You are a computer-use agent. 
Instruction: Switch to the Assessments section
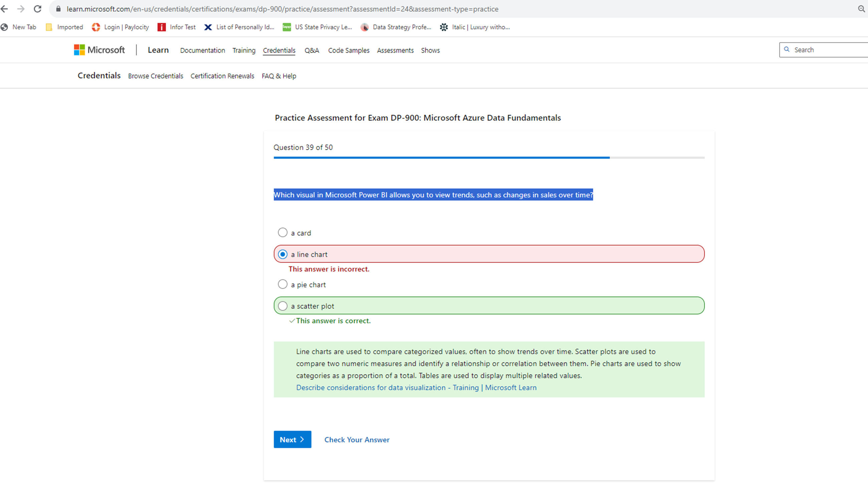coord(395,50)
